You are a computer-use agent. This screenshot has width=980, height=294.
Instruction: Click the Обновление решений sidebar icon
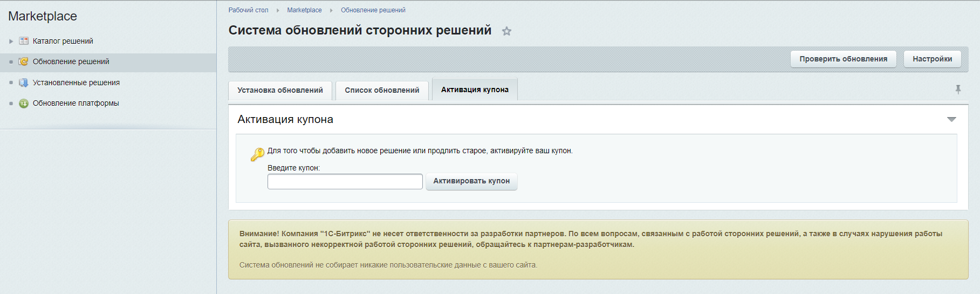pyautogui.click(x=24, y=61)
